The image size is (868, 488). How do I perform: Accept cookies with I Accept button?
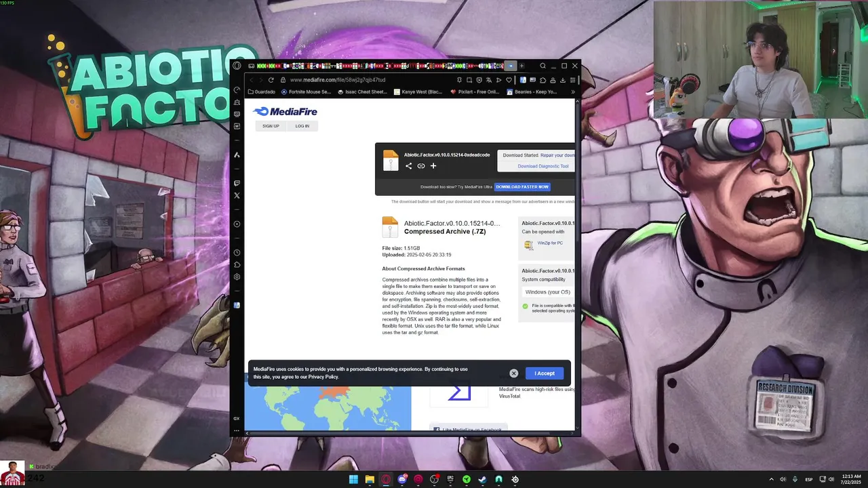click(x=545, y=373)
